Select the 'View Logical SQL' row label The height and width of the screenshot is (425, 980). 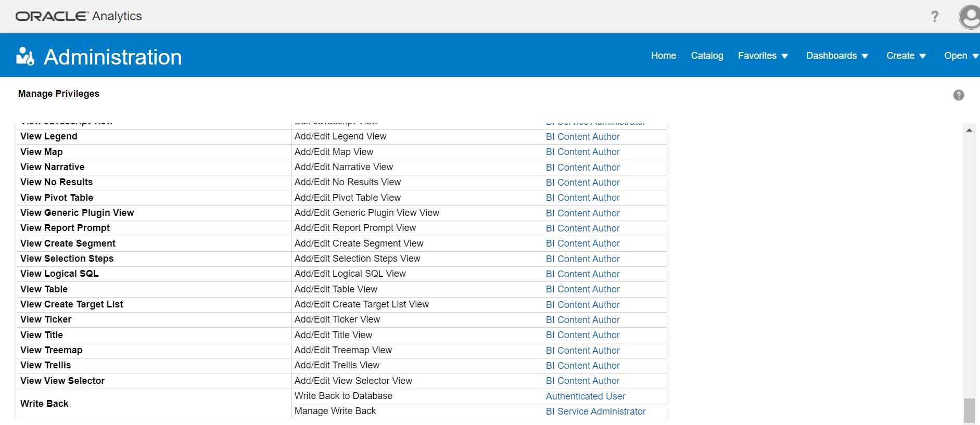59,274
